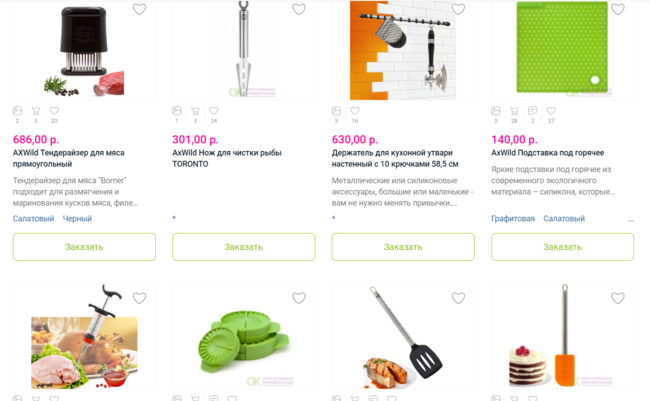650x401 pixels.
Task: Click the heart on the orange spatula image
Action: point(618,298)
